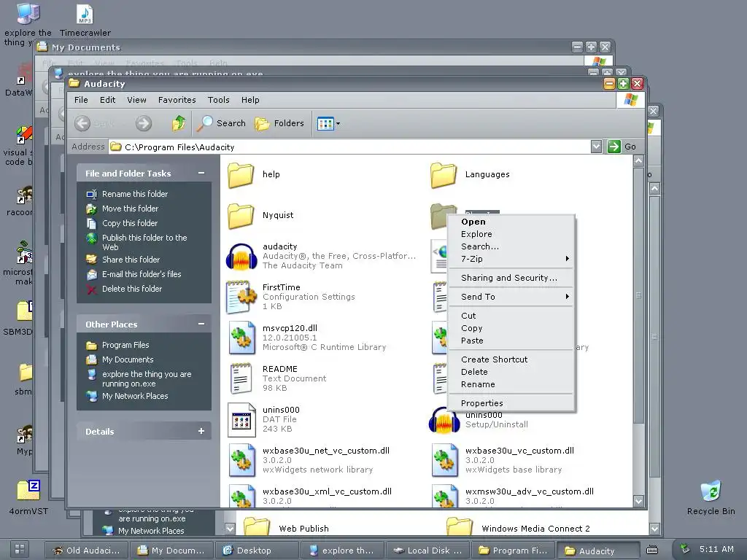Go to My Network Places in Audacity window

(135, 396)
